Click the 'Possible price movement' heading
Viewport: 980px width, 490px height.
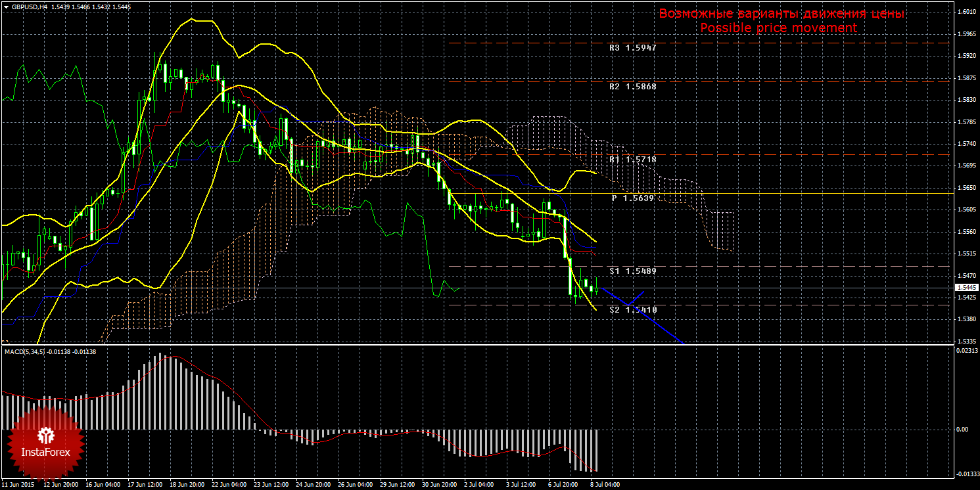pyautogui.click(x=778, y=28)
